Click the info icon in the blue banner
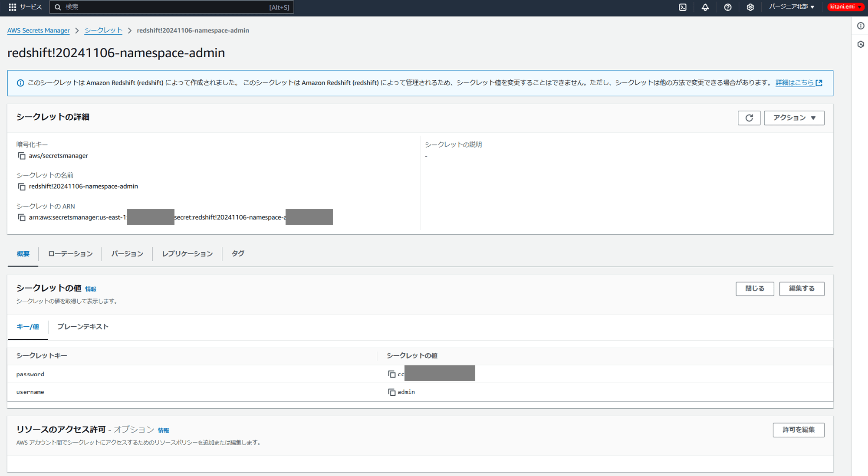The width and height of the screenshot is (868, 476). point(20,83)
